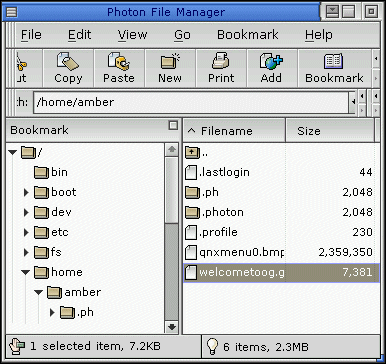Sort by the Filename column header
This screenshot has height=364, width=386.
coord(234,131)
